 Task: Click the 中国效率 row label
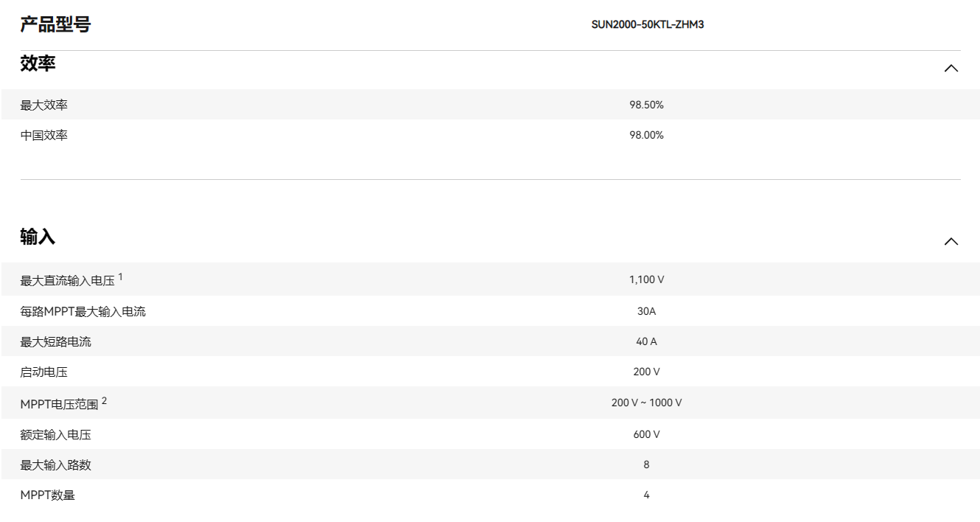pos(44,136)
